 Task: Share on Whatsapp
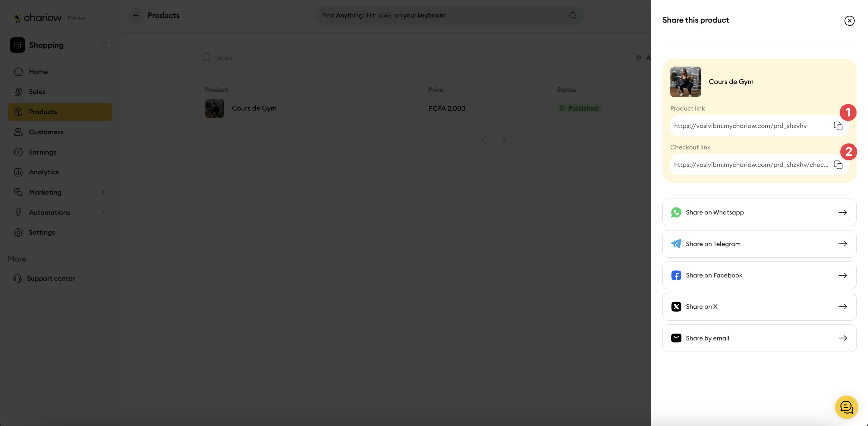click(x=759, y=212)
